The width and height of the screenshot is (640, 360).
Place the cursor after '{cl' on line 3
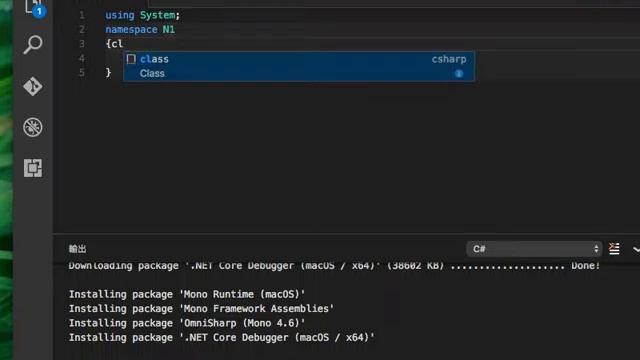click(123, 44)
